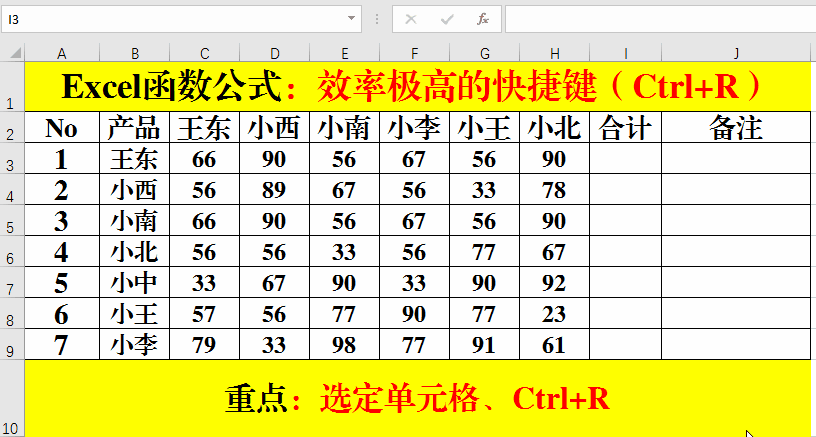
Task: Click the Name Box showing I3
Action: click(x=172, y=19)
